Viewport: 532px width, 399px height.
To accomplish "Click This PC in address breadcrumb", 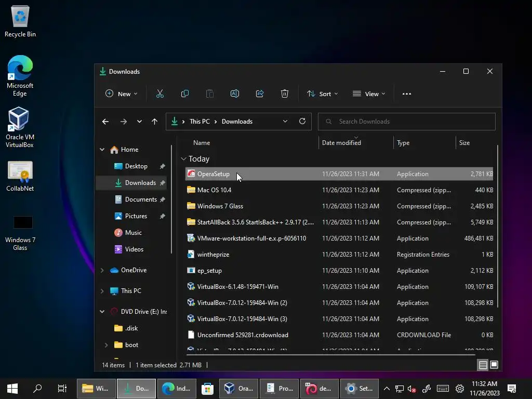I will click(199, 122).
